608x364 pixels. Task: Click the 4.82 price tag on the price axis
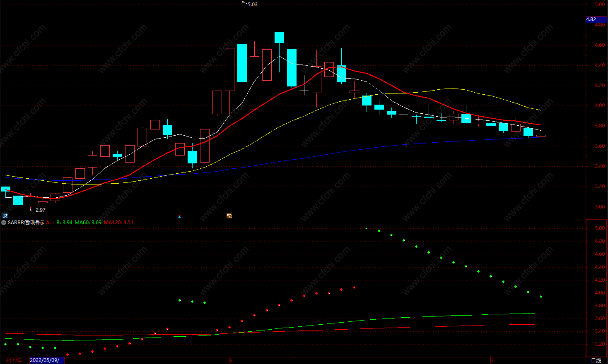[596, 19]
